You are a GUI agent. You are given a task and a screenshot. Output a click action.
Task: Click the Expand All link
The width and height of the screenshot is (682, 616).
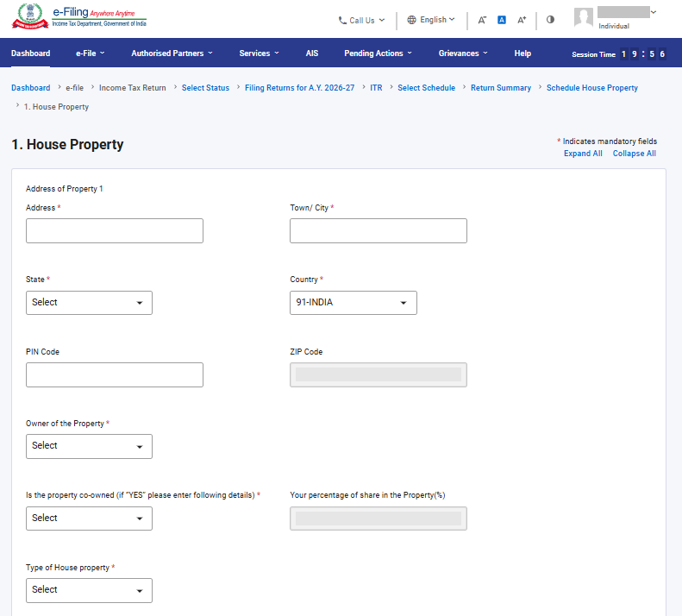pyautogui.click(x=583, y=154)
